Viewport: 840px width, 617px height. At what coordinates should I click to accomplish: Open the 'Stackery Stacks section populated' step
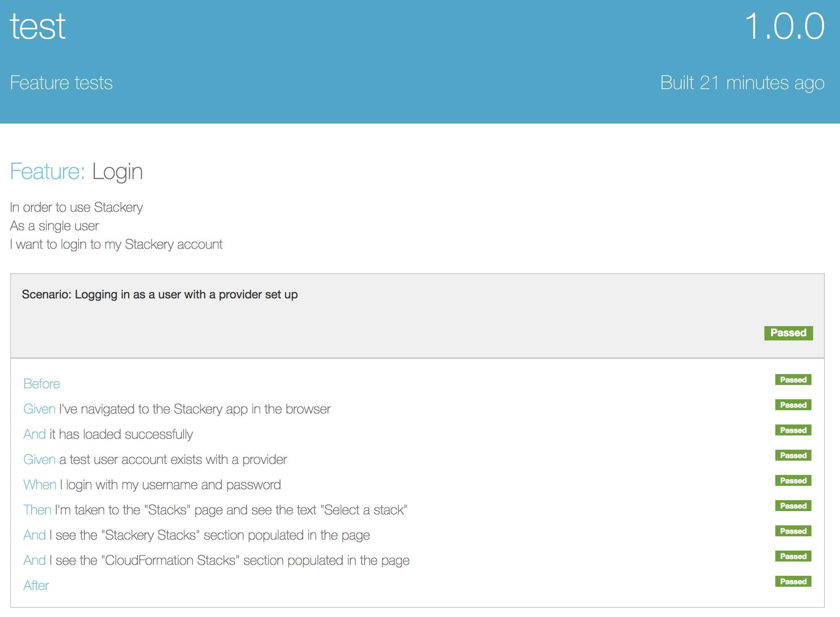click(x=197, y=535)
